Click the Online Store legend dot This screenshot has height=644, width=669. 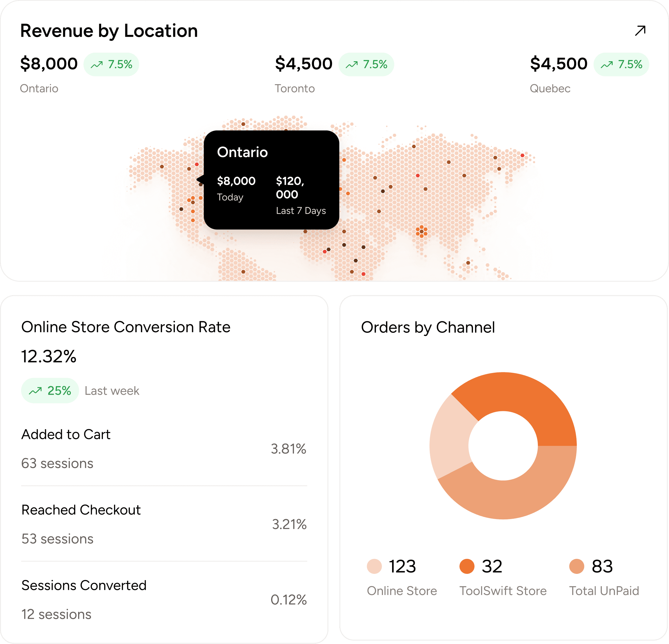click(375, 567)
